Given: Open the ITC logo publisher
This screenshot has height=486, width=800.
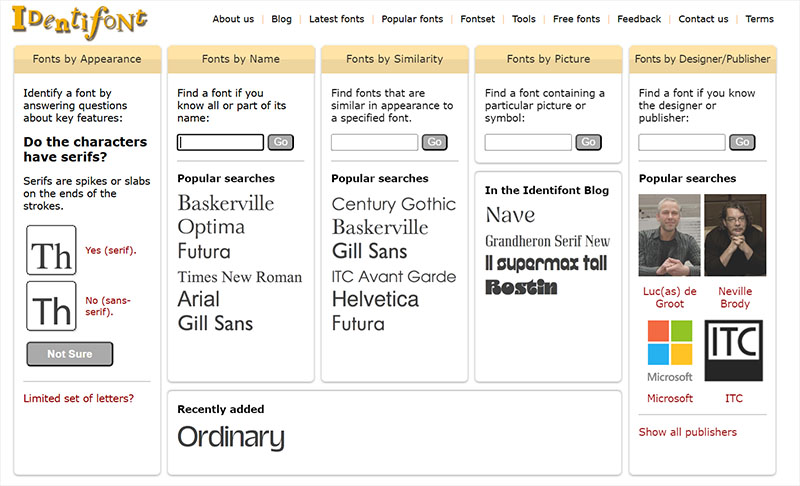Looking at the screenshot, I should point(734,350).
